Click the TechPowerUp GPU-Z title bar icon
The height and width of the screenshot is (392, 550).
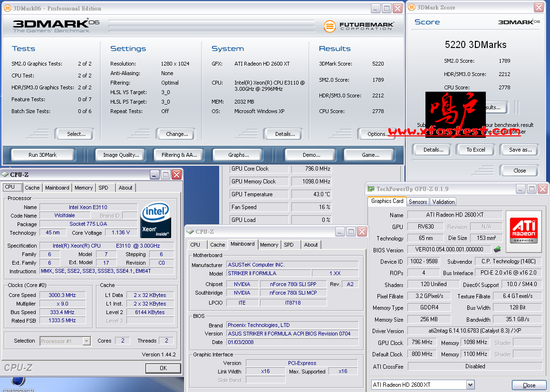371,189
